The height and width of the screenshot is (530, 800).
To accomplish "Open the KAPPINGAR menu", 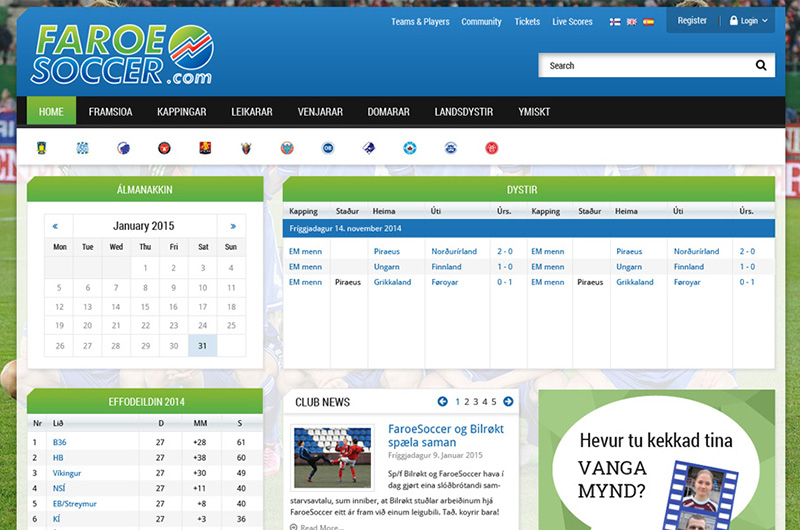I will pyautogui.click(x=182, y=112).
